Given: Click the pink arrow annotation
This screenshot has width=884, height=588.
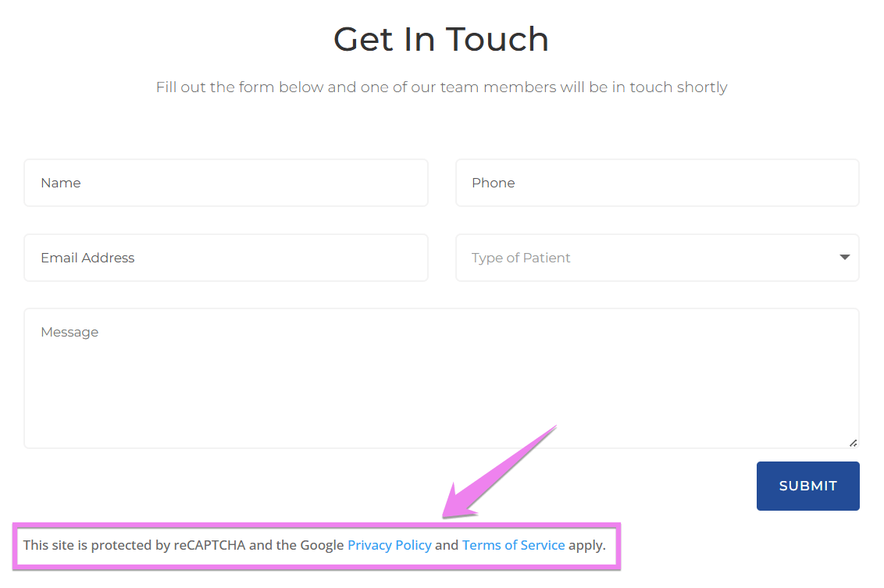Looking at the screenshot, I should tap(500, 472).
